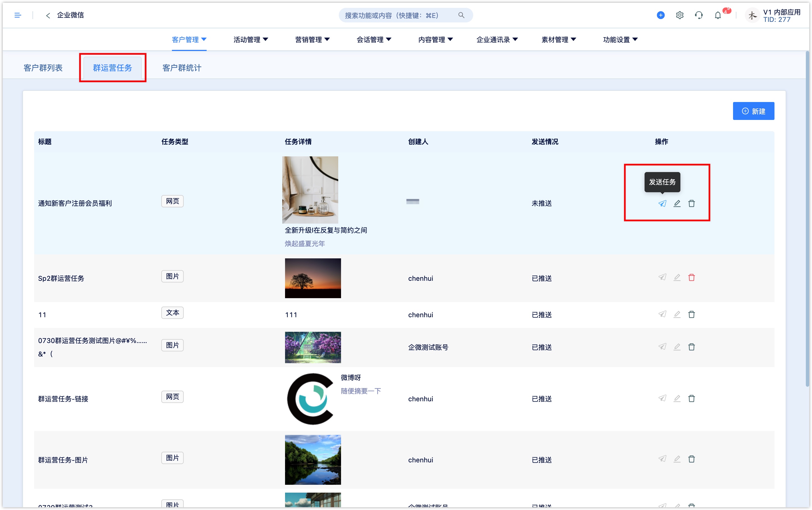Focus the 搜索功能或内容 search field
The height and width of the screenshot is (510, 812).
pyautogui.click(x=406, y=15)
